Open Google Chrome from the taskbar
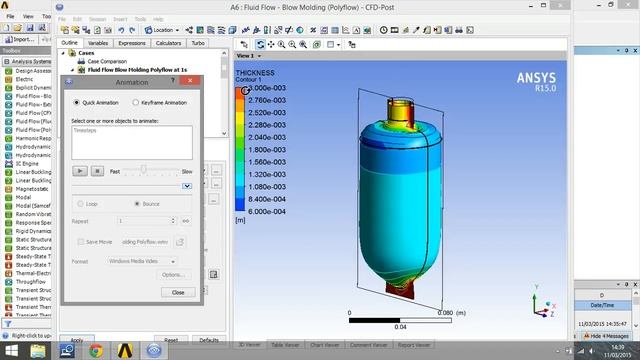 tap(96, 351)
